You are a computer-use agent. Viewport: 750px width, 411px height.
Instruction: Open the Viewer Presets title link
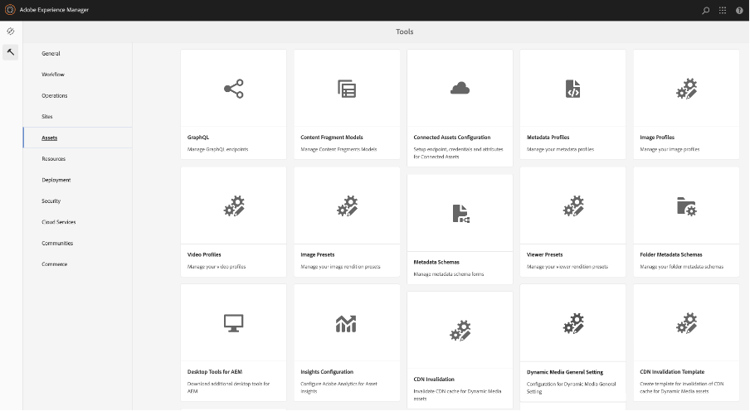pyautogui.click(x=544, y=255)
